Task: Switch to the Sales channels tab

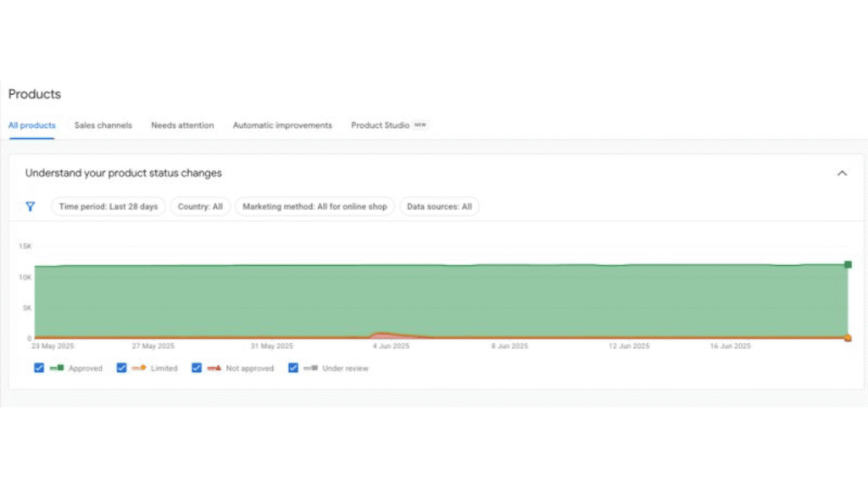Action: (x=103, y=125)
